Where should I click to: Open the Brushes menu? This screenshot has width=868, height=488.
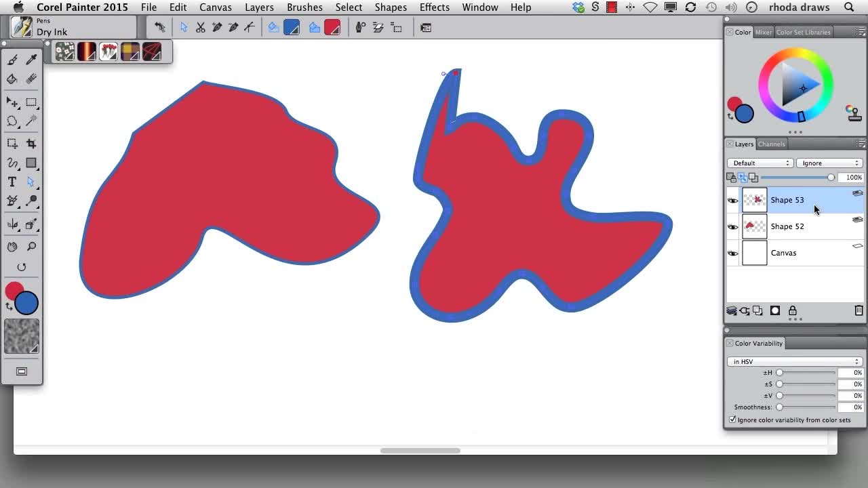point(304,7)
